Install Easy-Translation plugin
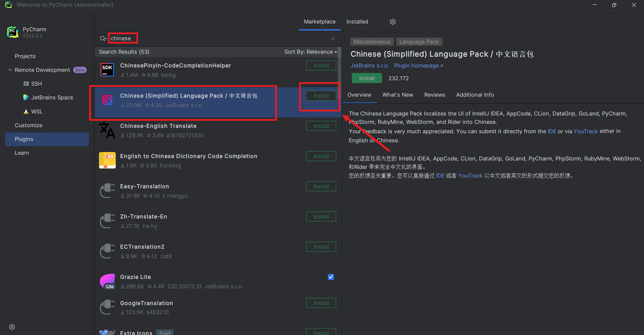Viewport: 644px width, 335px height. point(321,187)
